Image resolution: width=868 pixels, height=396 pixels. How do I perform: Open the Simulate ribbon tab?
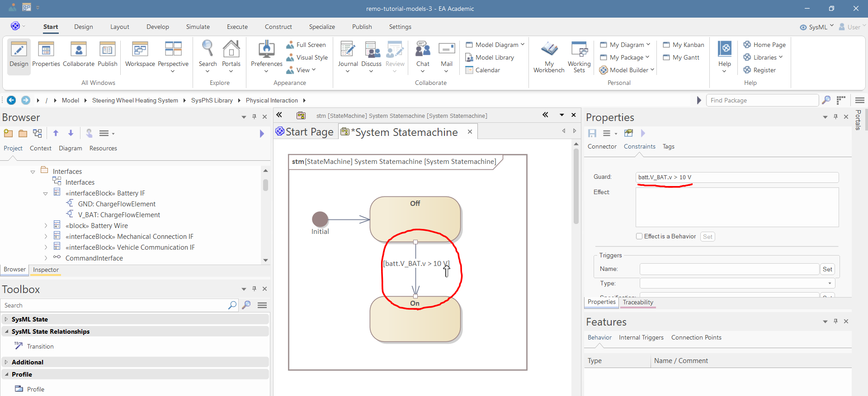coord(198,27)
